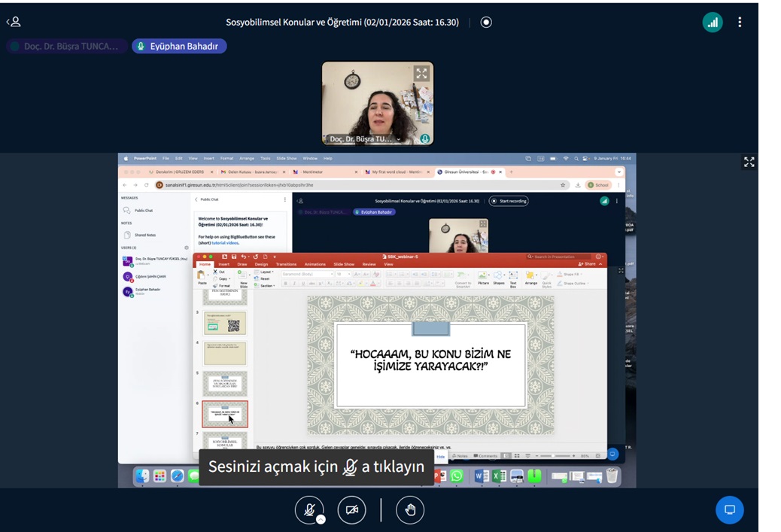
Task: Open audio device options chevron on microphone
Action: pos(321,519)
